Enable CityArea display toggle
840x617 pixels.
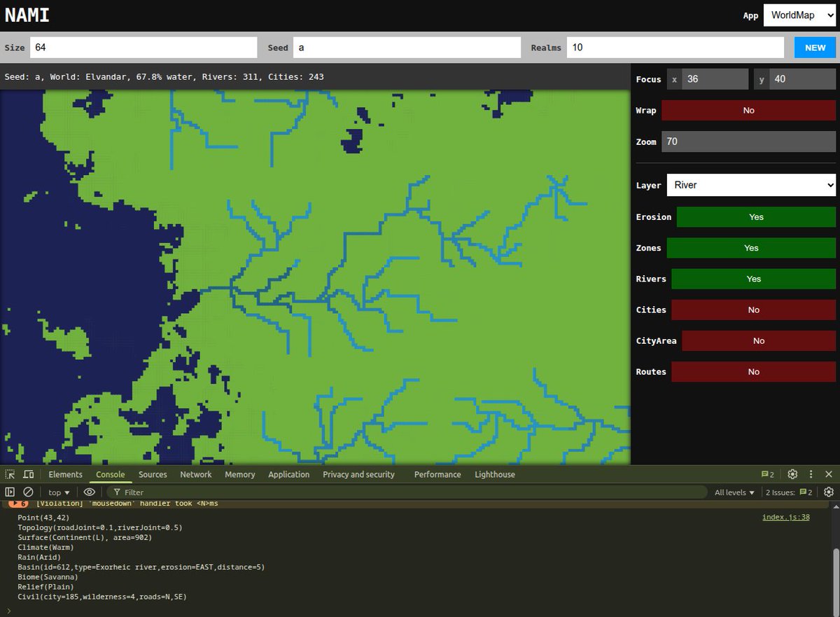pyautogui.click(x=759, y=340)
